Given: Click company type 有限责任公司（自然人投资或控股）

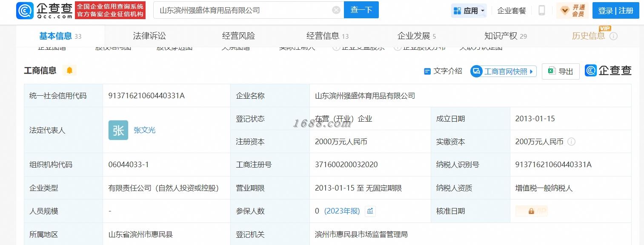Looking at the screenshot, I should [164, 188].
